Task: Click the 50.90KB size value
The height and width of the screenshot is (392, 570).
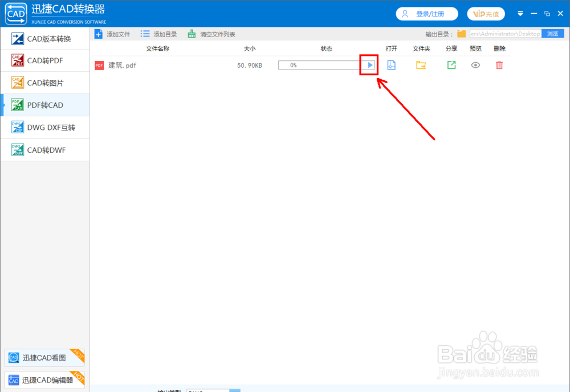Action: (250, 66)
